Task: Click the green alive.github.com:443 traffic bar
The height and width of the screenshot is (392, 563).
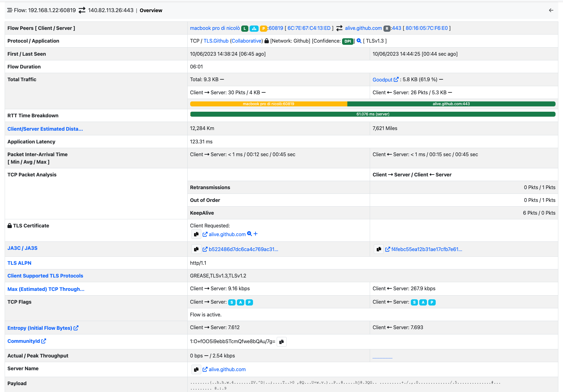Action: tap(451, 104)
